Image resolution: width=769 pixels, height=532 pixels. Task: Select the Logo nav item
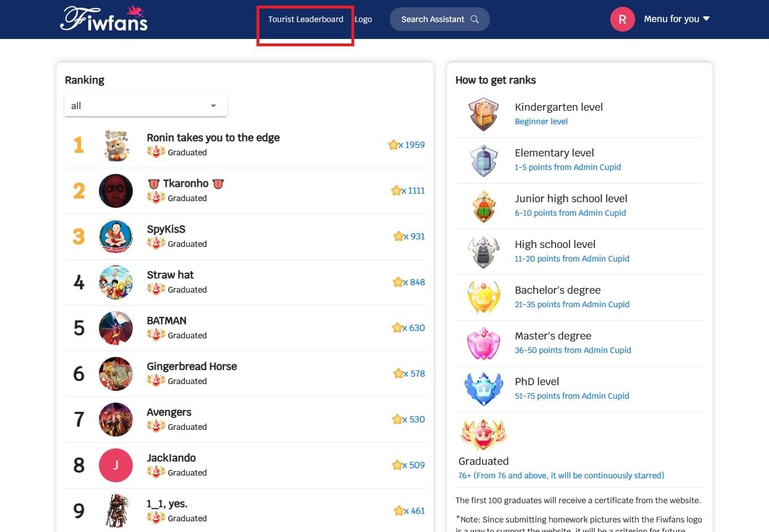click(x=363, y=19)
